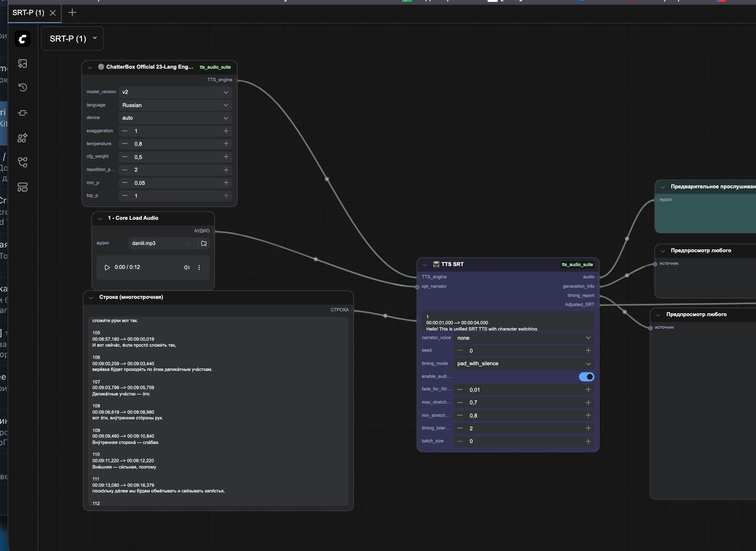This screenshot has width=756, height=551.
Task: Open the audio player three-dot menu
Action: pyautogui.click(x=199, y=268)
